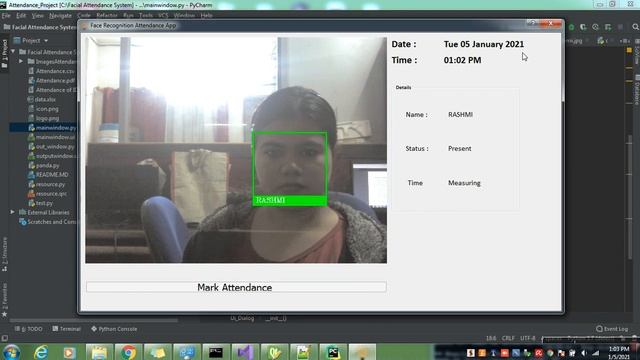Select resource.py in project tree
The image size is (640, 360).
click(47, 184)
